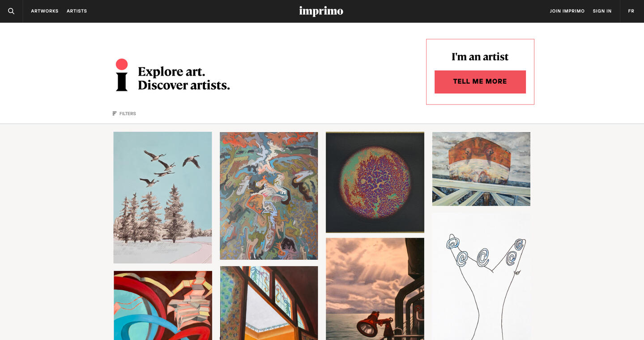This screenshot has height=340, width=644.
Task: Open the red and blue ribbons painting
Action: [x=162, y=306]
